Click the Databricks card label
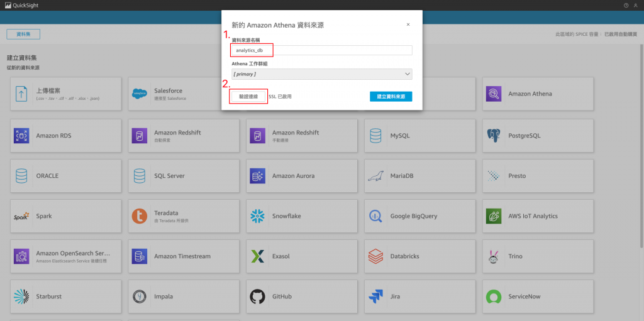This screenshot has width=644, height=321. click(404, 256)
